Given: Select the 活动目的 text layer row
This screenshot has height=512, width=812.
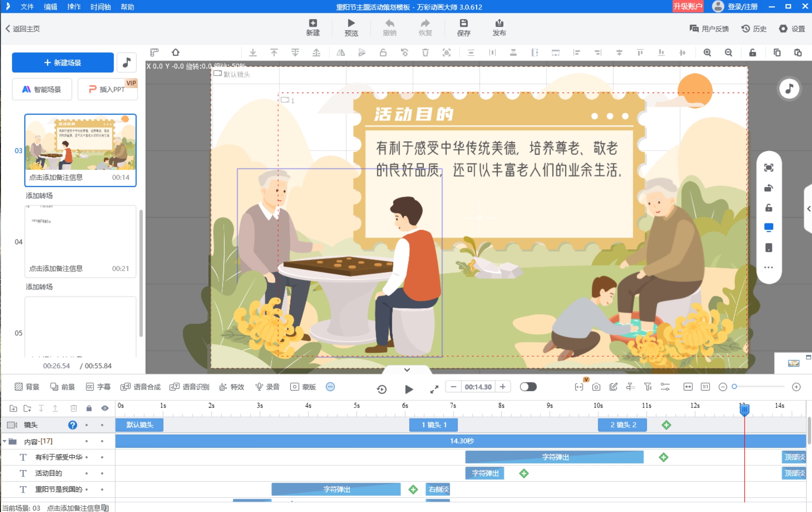Looking at the screenshot, I should (58, 473).
